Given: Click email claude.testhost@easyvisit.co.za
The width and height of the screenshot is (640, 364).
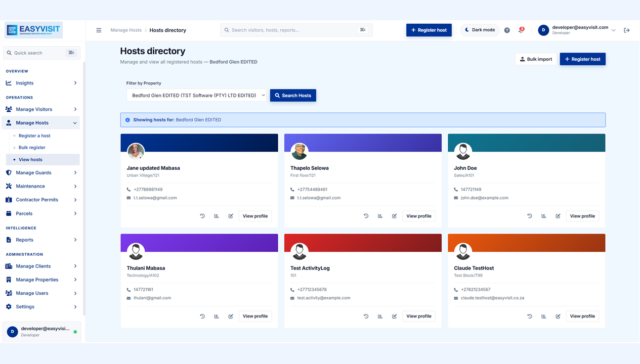Looking at the screenshot, I should click(x=492, y=298).
